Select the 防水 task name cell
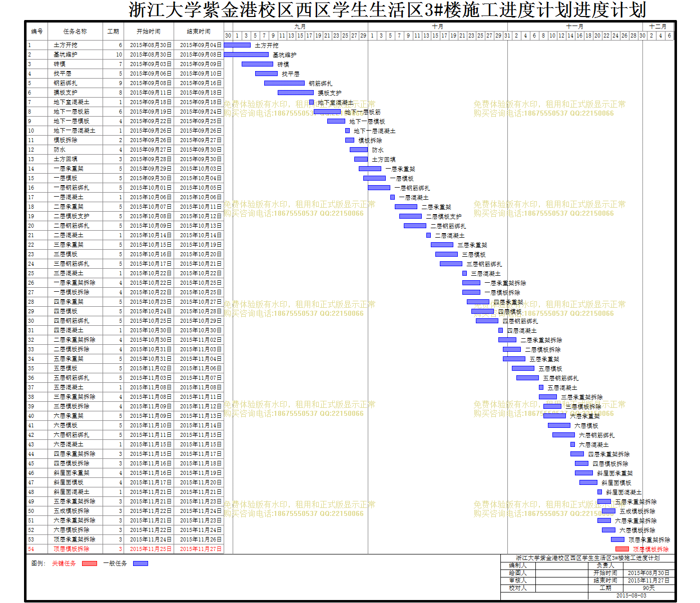 (x=75, y=150)
